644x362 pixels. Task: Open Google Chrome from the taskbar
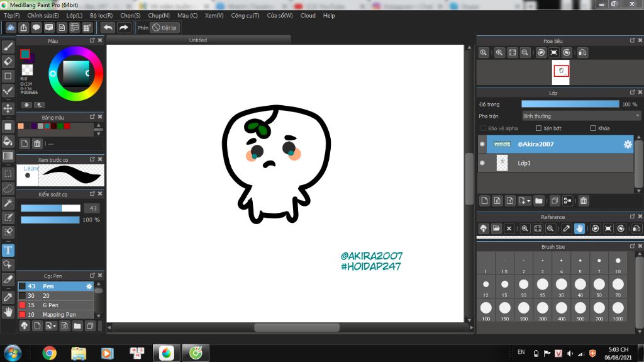49,353
